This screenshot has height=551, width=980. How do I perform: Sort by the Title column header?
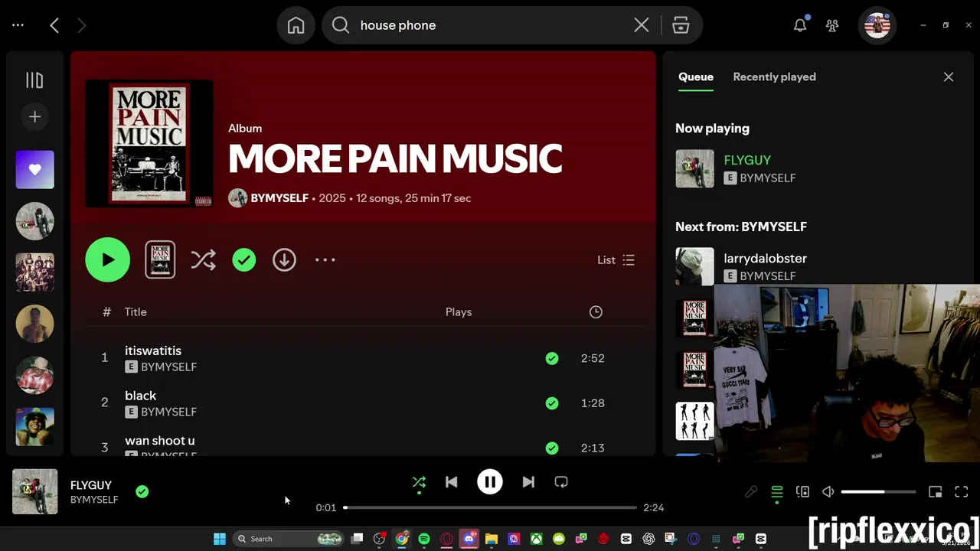pos(136,312)
